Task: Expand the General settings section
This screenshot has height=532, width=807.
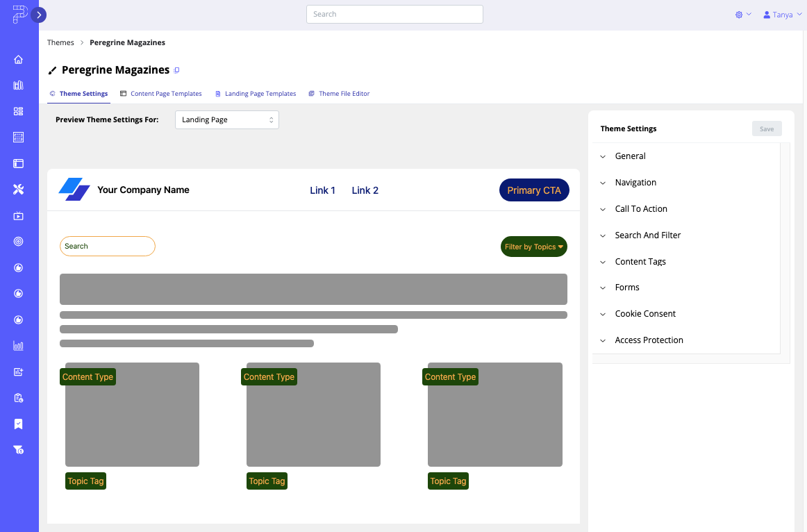Action: pos(629,156)
